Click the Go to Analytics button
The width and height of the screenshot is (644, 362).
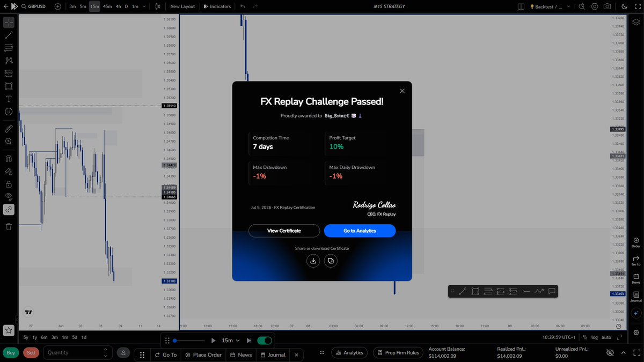(x=360, y=231)
